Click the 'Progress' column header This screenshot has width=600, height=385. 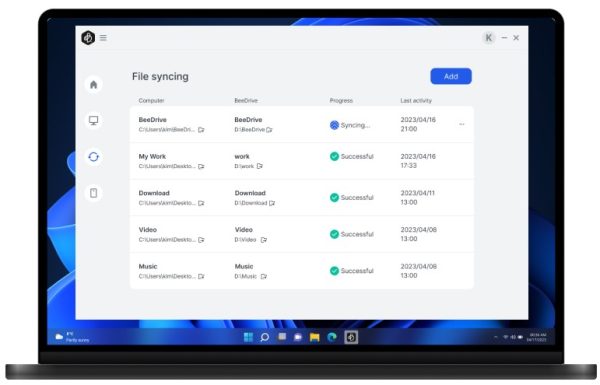pyautogui.click(x=341, y=101)
